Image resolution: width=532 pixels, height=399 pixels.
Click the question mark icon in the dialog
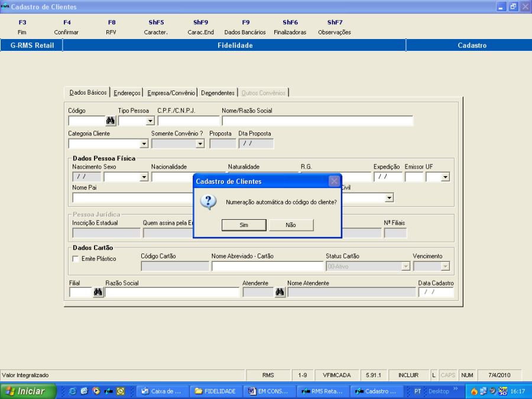[208, 202]
